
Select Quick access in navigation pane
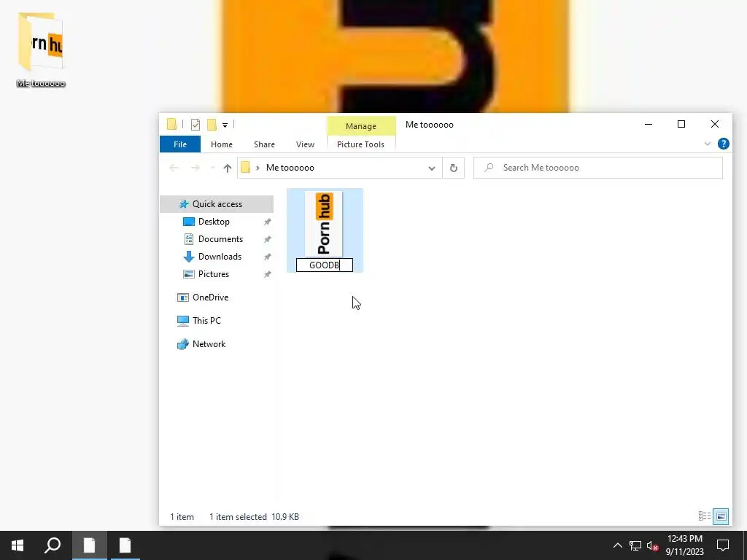coord(217,204)
